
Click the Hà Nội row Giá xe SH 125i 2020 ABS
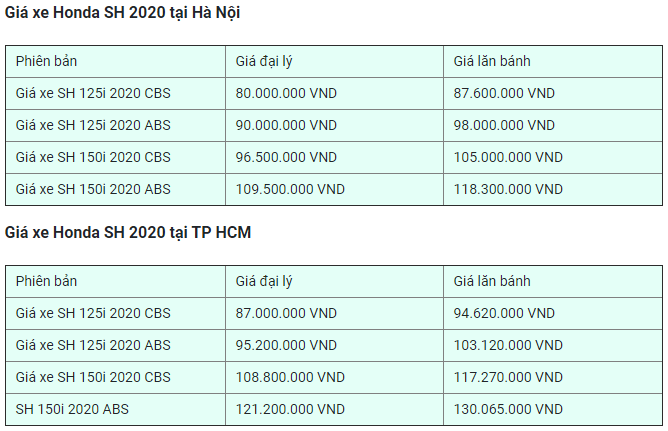(334, 125)
